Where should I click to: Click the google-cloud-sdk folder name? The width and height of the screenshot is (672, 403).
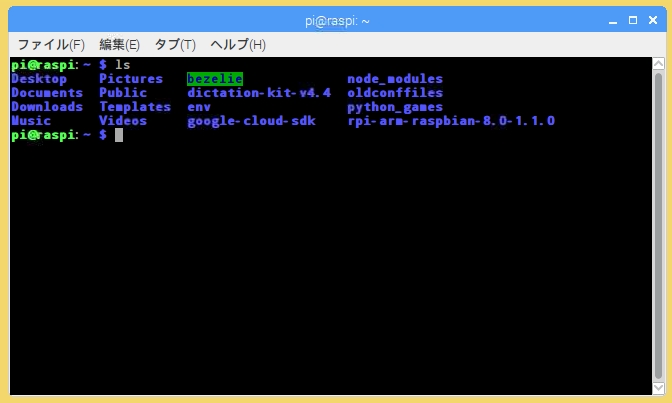[x=250, y=121]
